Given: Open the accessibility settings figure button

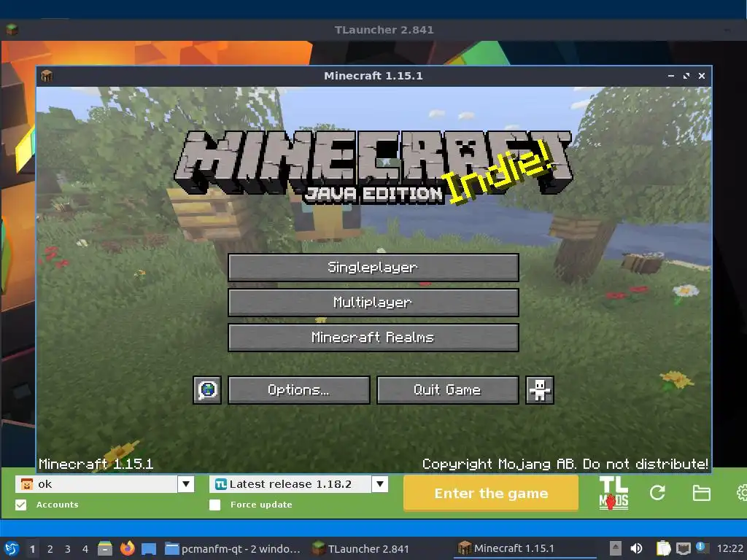Looking at the screenshot, I should pos(540,390).
